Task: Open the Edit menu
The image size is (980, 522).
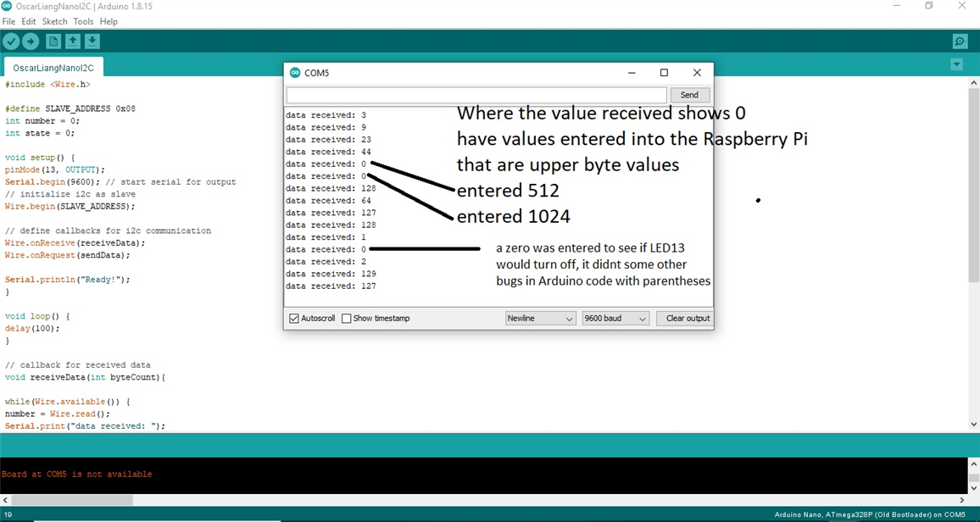Action: [29, 21]
